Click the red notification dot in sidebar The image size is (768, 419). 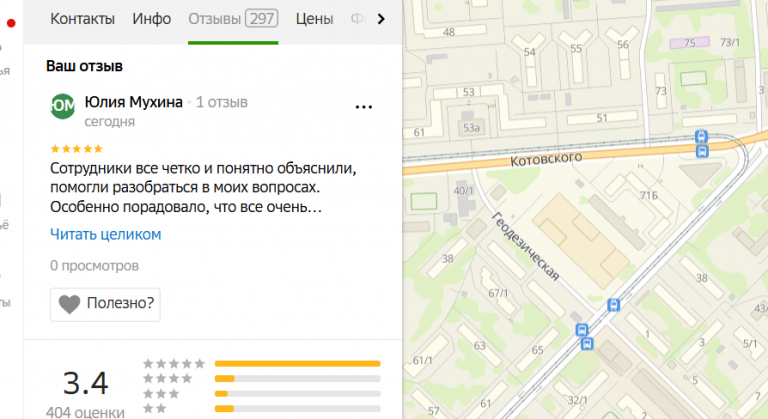coord(11,23)
